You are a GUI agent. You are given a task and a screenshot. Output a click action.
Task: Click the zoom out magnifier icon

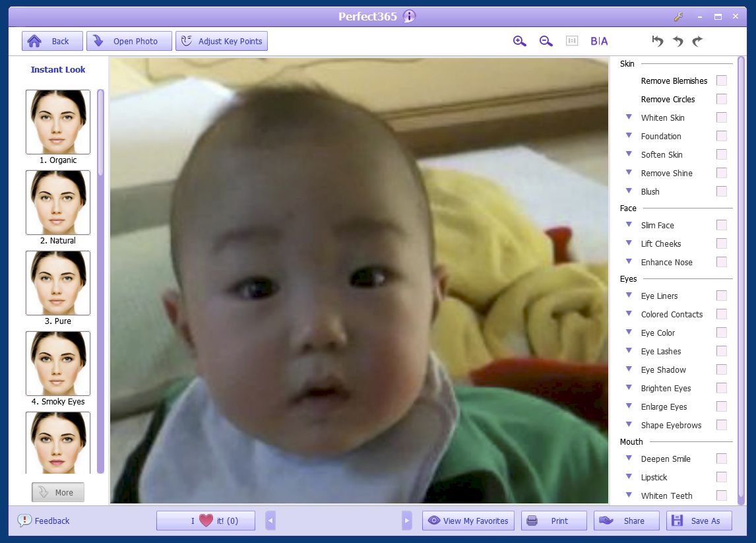click(546, 41)
